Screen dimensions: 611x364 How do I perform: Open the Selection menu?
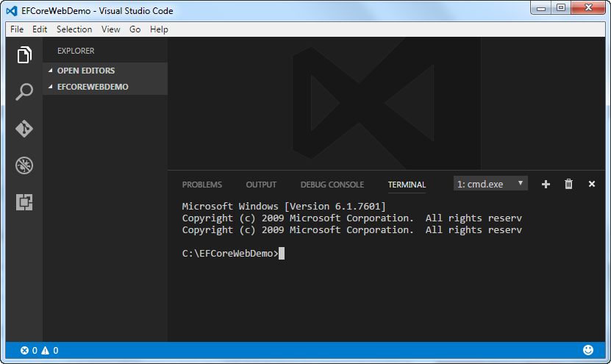tap(74, 29)
